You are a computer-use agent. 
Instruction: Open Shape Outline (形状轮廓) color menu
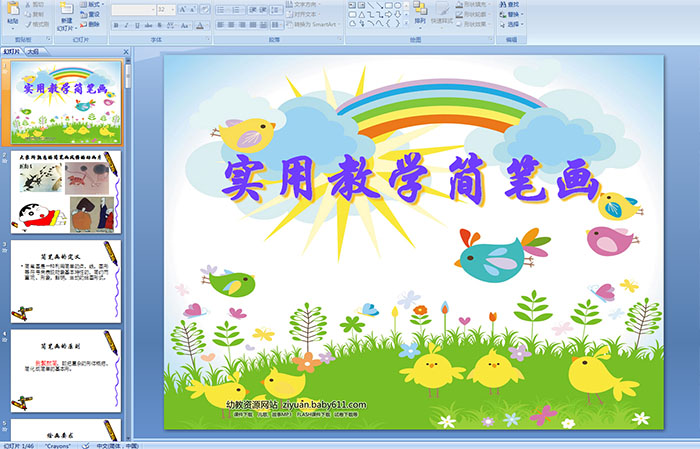(474, 14)
